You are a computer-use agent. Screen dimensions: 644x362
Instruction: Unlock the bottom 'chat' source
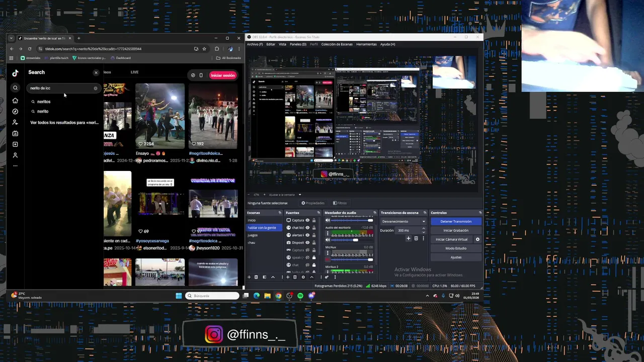tap(314, 265)
